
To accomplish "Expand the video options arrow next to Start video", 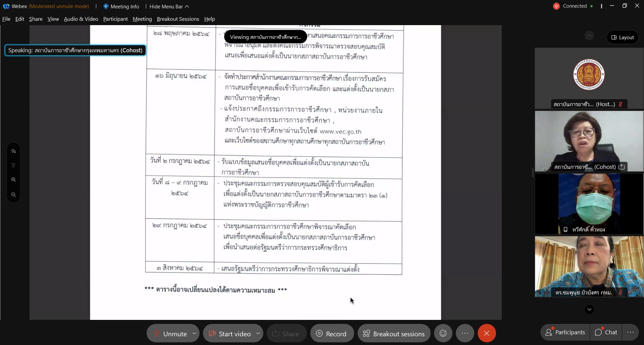I will click(x=258, y=333).
